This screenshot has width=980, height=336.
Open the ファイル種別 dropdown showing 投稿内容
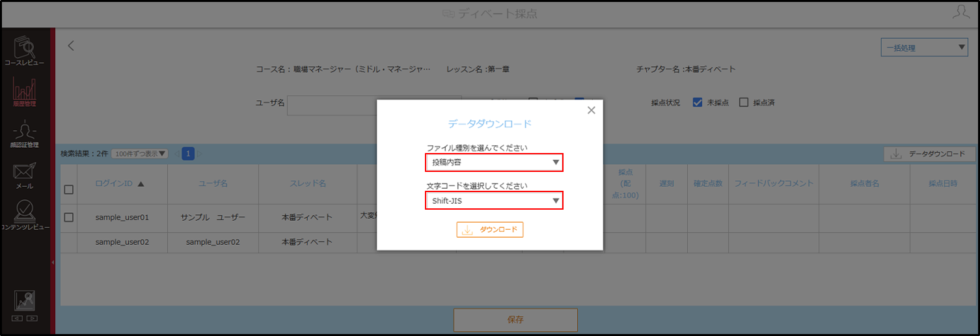[x=495, y=162]
